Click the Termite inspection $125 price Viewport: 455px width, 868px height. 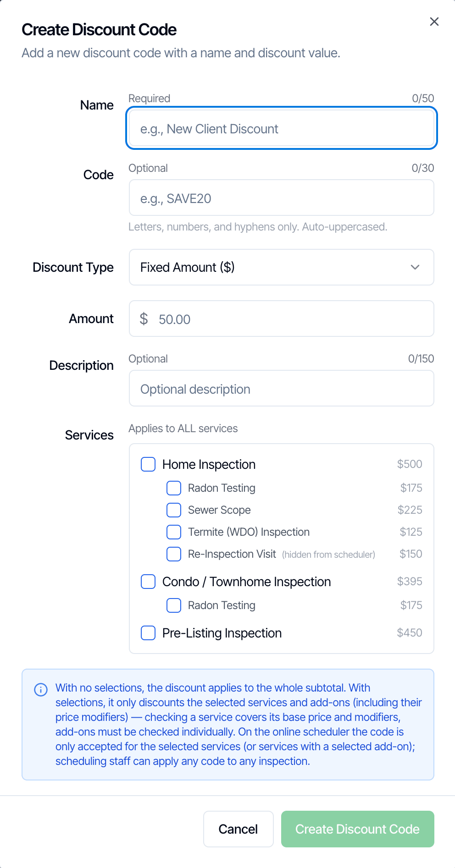tap(411, 532)
